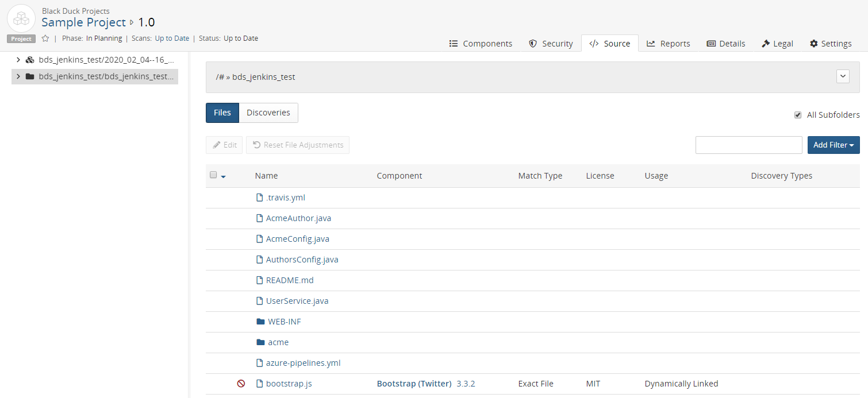
Task: Expand the breadcrumb path dropdown arrow
Action: point(843,76)
